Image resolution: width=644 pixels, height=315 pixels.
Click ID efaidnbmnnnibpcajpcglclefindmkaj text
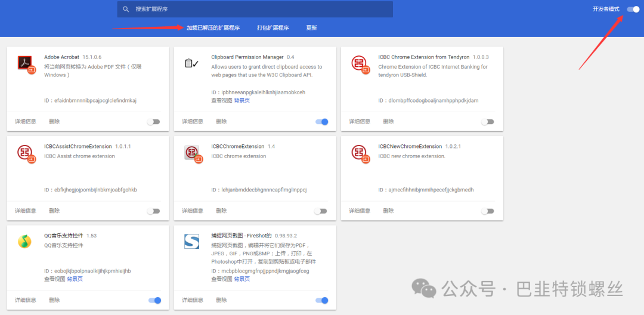click(x=90, y=101)
